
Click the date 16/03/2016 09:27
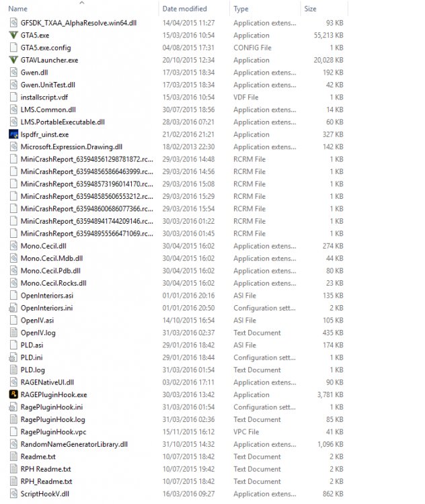click(188, 493)
